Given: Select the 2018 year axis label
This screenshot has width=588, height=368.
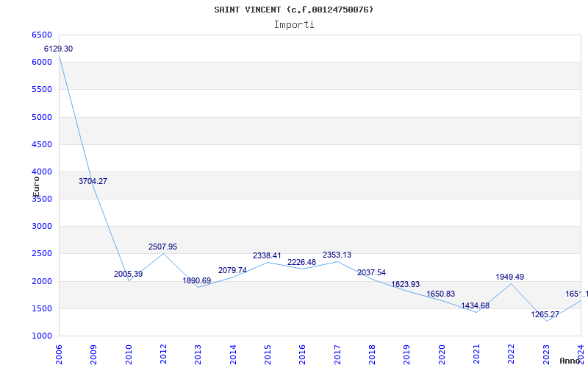Looking at the screenshot, I should 372,355.
